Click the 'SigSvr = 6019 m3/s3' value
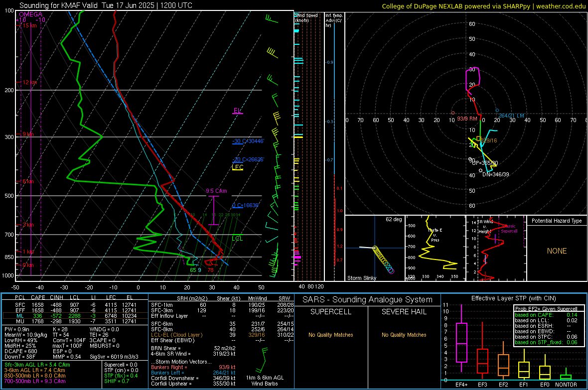 point(114,357)
